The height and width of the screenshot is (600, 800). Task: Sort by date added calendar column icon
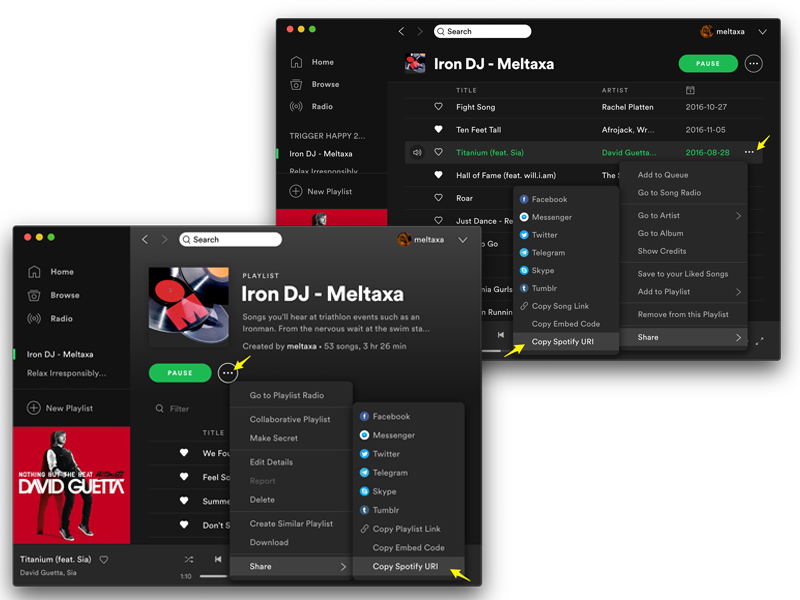pyautogui.click(x=690, y=90)
